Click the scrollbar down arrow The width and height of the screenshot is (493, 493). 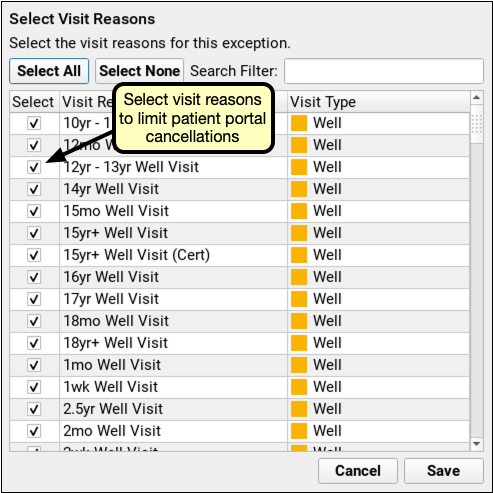click(477, 444)
